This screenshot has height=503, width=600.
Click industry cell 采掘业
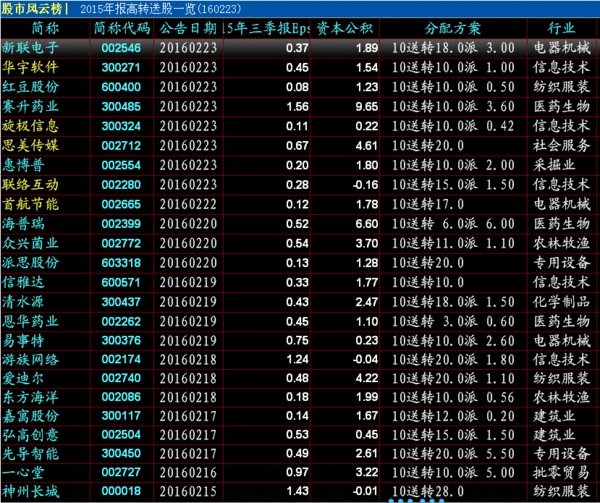click(554, 165)
